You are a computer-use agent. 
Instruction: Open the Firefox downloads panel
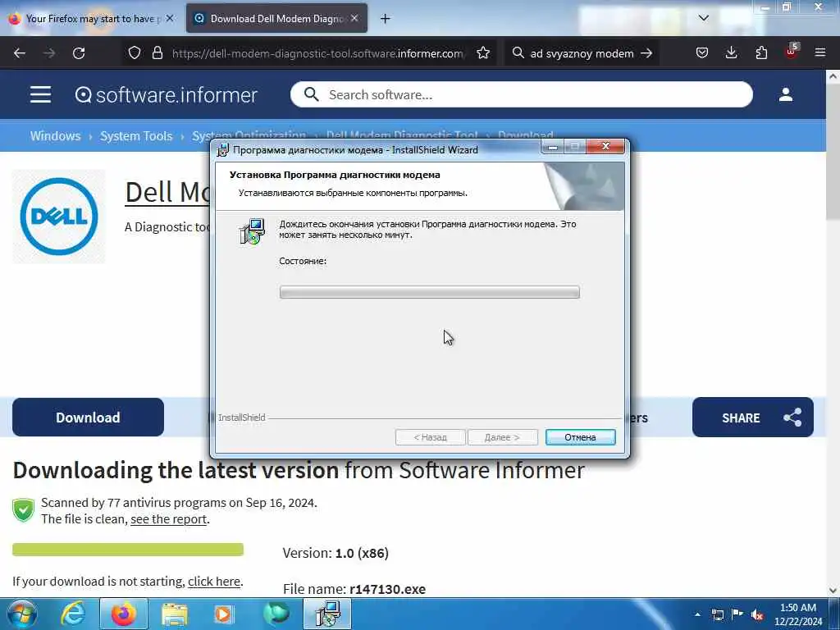(731, 52)
